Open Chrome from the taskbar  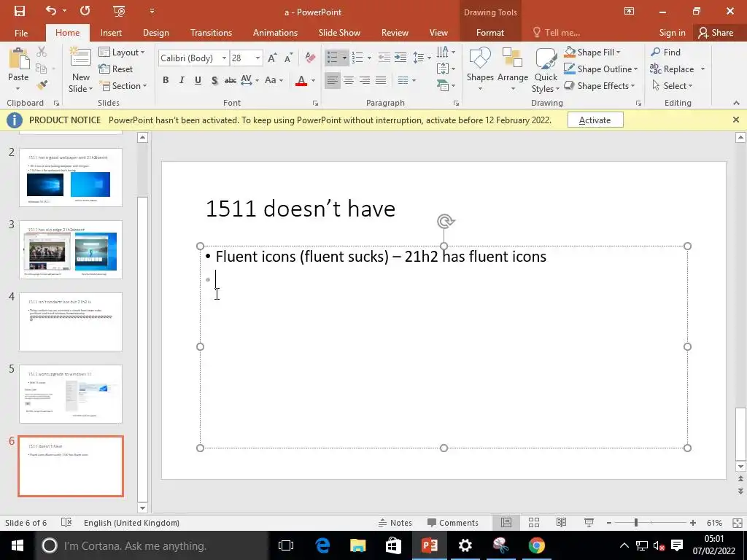(536, 545)
